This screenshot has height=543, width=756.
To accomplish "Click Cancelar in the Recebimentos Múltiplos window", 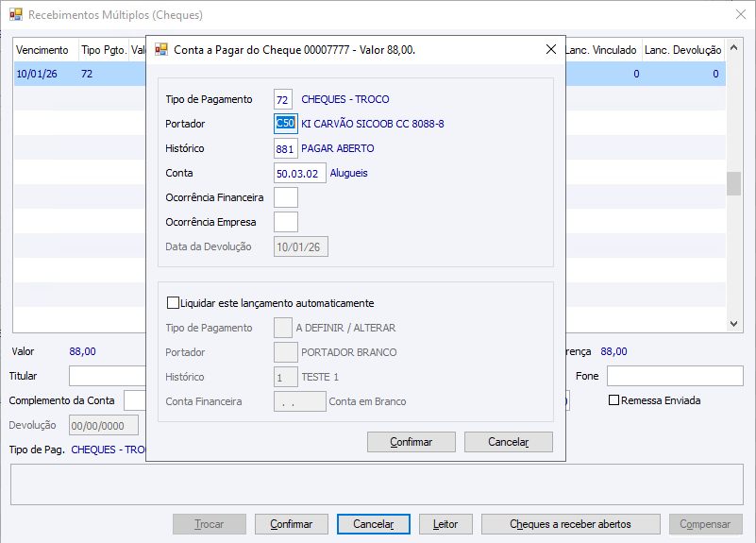I will click(374, 524).
